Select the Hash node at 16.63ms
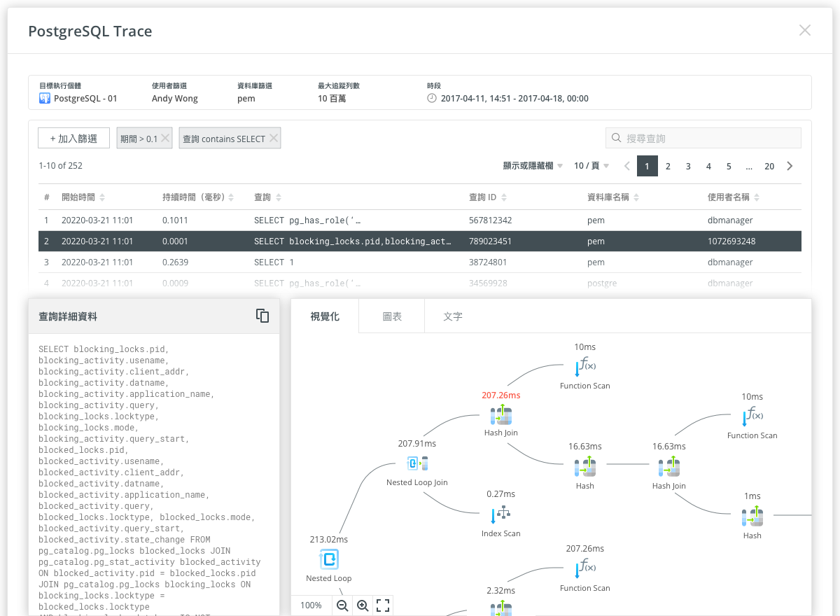This screenshot has width=840, height=616. pos(585,467)
